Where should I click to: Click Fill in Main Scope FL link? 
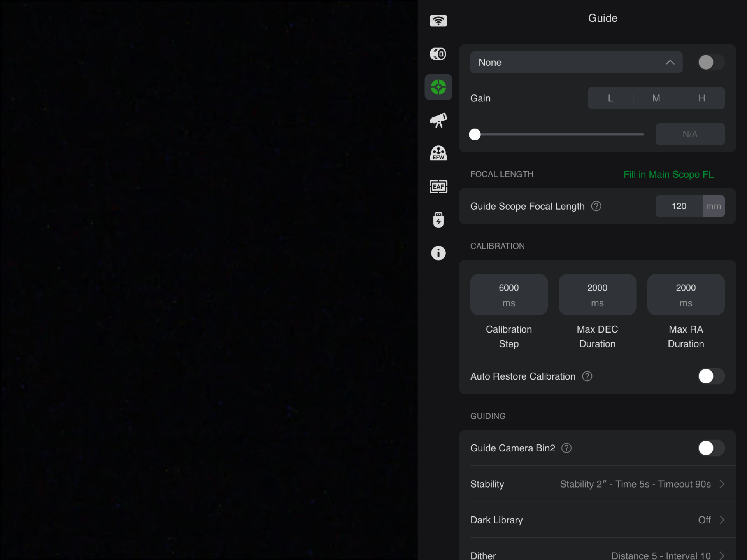[668, 174]
